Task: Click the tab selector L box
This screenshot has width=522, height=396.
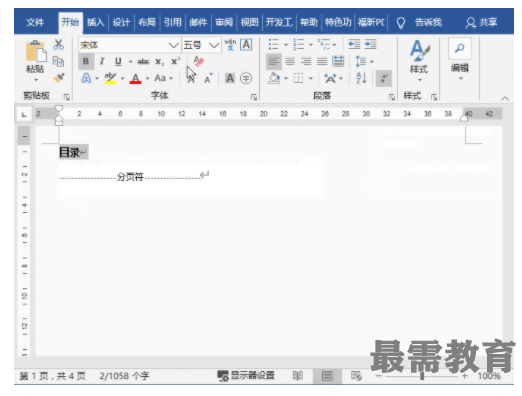Action: tap(24, 114)
